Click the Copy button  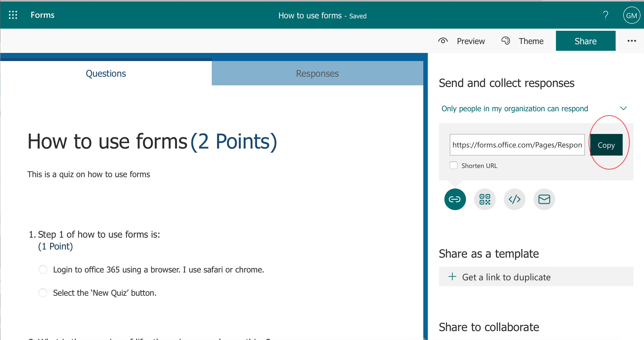pyautogui.click(x=606, y=145)
